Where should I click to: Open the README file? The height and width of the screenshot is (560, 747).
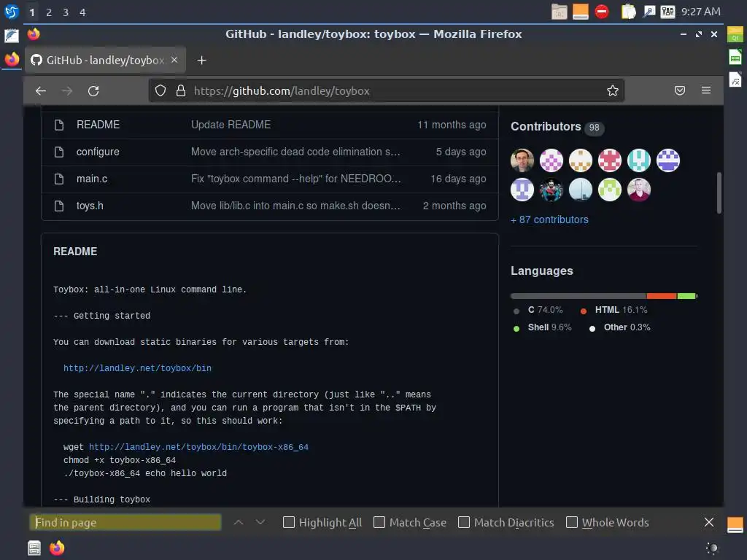(98, 125)
